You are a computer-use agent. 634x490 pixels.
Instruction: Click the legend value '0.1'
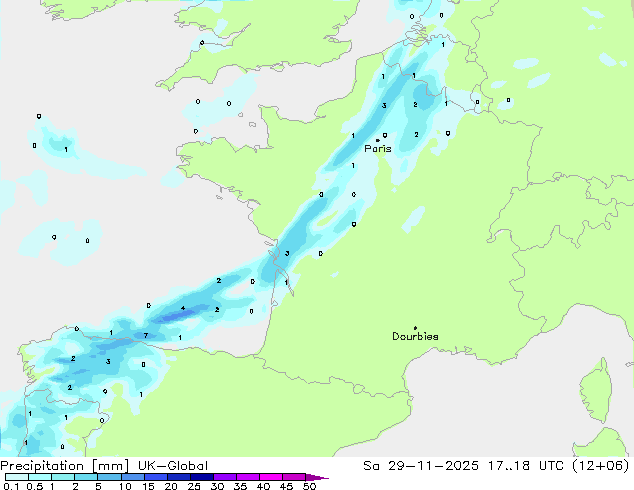(x=11, y=486)
